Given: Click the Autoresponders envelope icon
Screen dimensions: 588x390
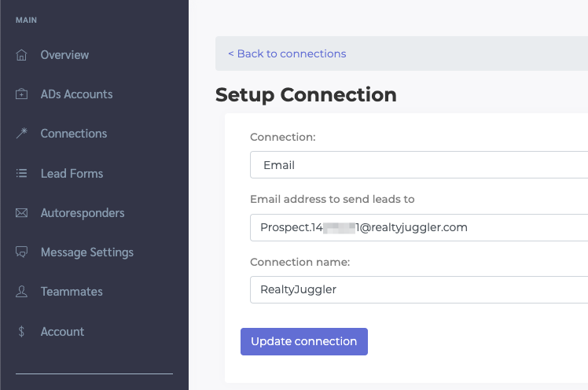Looking at the screenshot, I should tap(22, 213).
